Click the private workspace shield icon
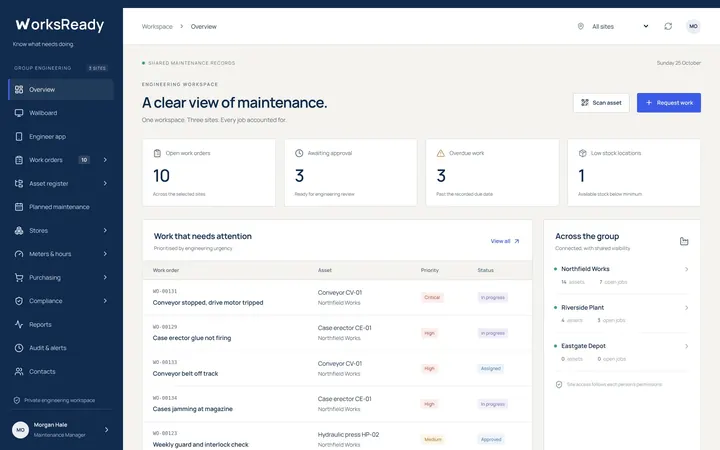The image size is (720, 450). tap(17, 400)
